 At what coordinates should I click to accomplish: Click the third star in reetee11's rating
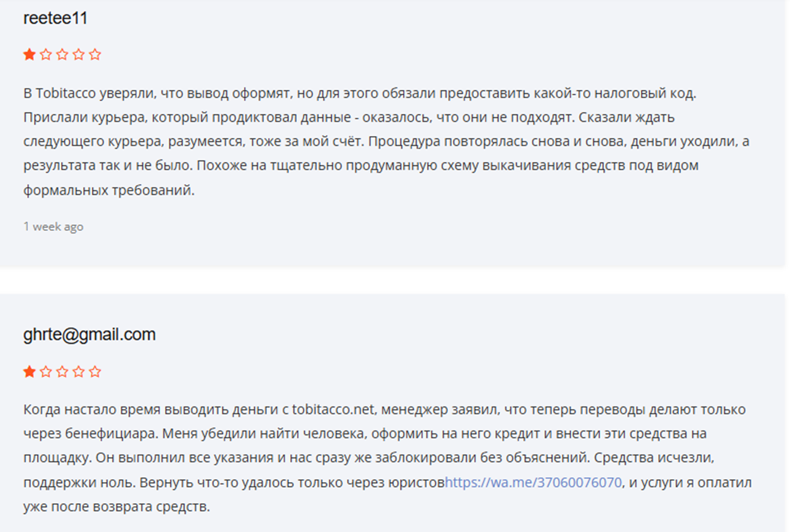[x=62, y=55]
